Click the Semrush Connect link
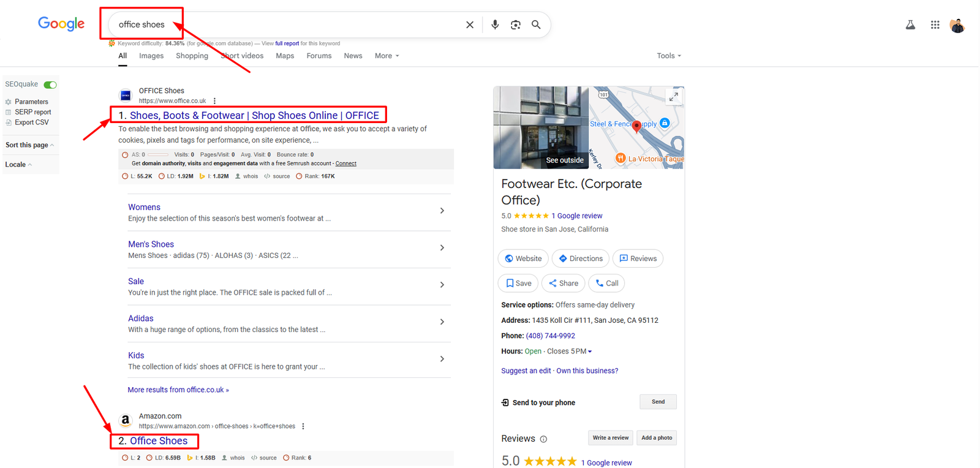Viewport: 980px width, 468px height. (345, 164)
